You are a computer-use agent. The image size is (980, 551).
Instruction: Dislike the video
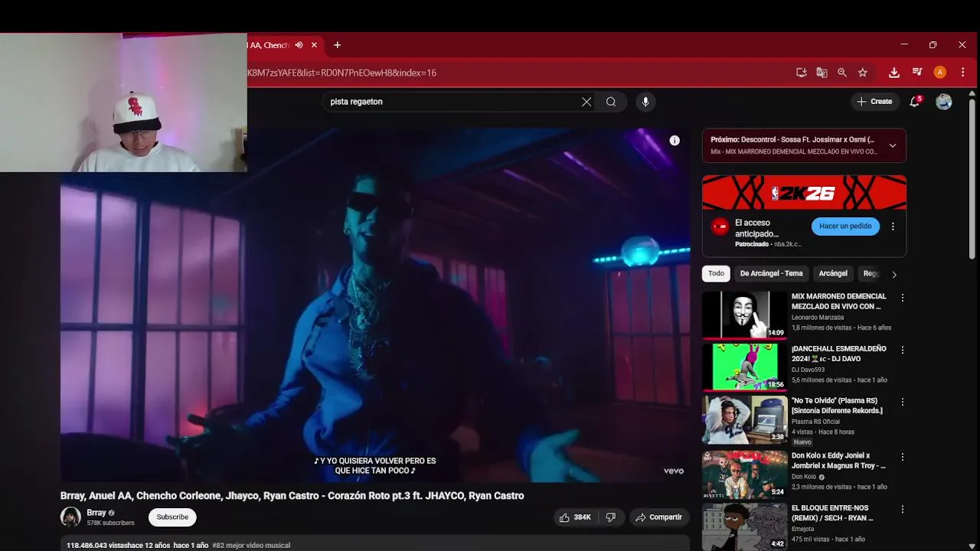click(610, 517)
